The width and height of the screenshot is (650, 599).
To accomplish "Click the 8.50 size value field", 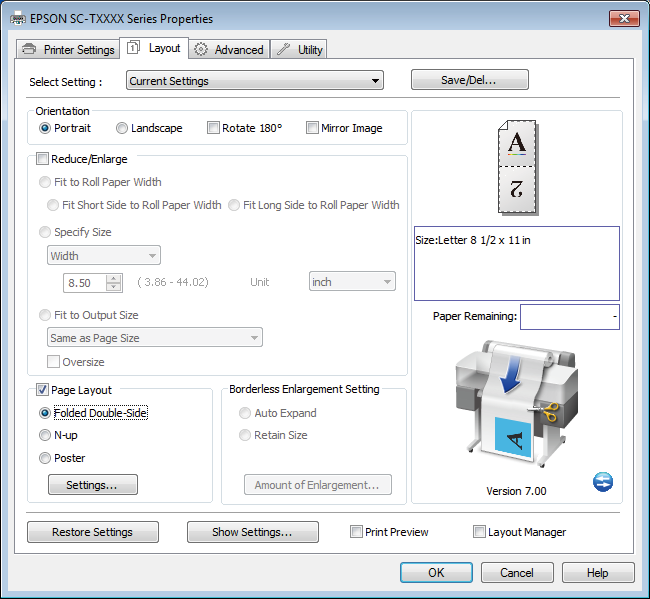I will 85,283.
